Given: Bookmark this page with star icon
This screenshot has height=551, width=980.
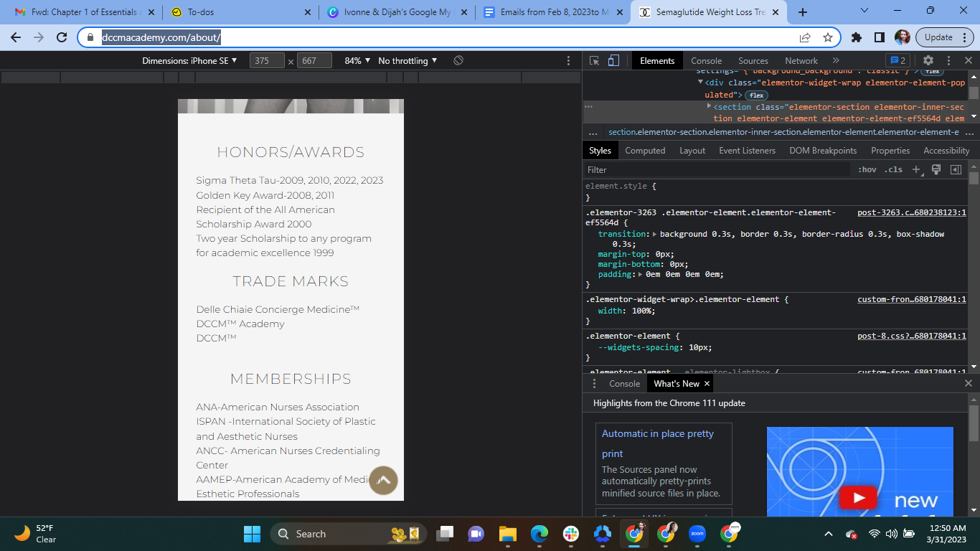Looking at the screenshot, I should 827,37.
